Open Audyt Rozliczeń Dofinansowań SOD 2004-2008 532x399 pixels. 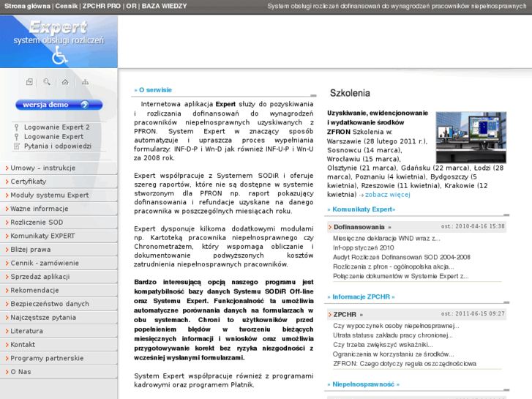click(401, 258)
